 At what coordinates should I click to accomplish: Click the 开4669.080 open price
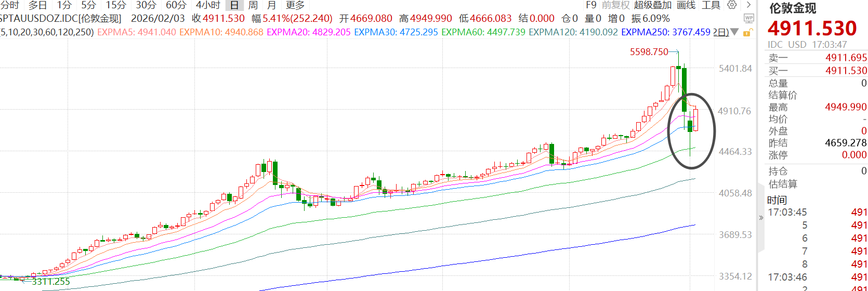366,19
